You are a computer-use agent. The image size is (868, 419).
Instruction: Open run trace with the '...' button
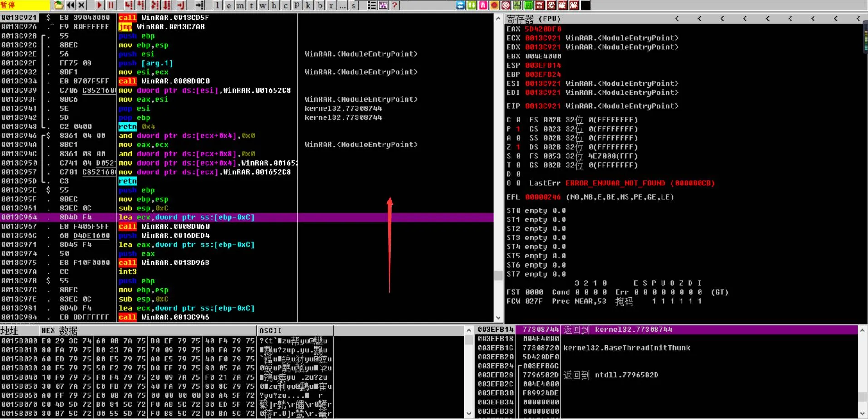[343, 5]
